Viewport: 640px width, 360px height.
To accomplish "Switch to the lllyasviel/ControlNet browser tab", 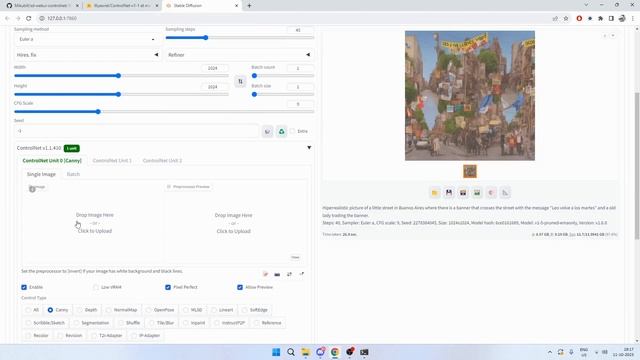I will coord(122,6).
